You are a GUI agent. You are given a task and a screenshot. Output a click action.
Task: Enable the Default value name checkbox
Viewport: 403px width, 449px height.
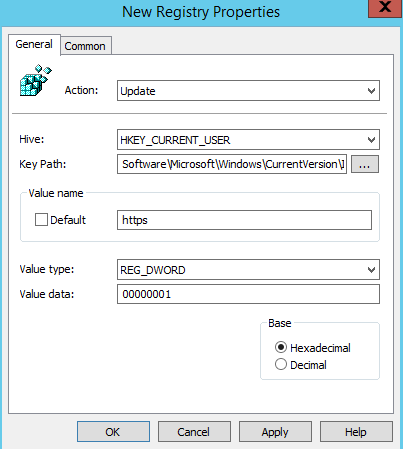(x=41, y=220)
